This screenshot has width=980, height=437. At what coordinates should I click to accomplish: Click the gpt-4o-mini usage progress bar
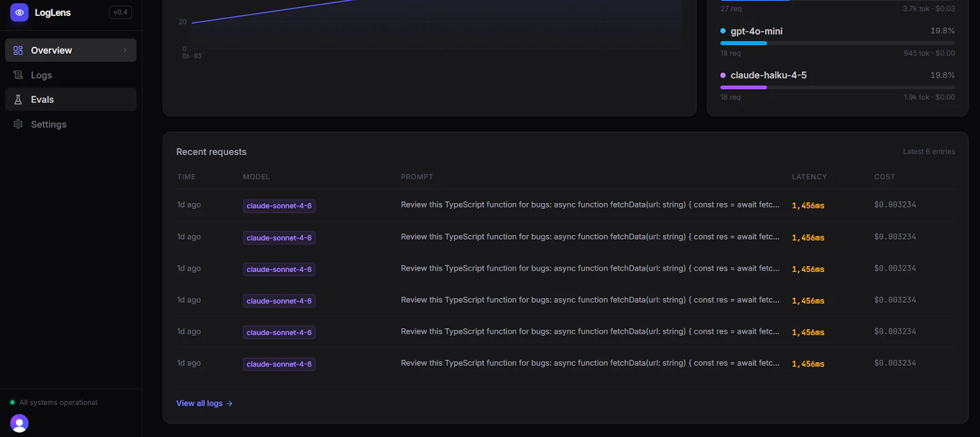[837, 44]
